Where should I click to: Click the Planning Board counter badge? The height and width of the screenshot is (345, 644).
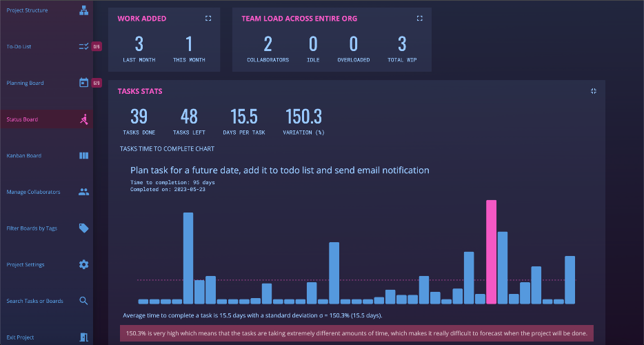[97, 83]
